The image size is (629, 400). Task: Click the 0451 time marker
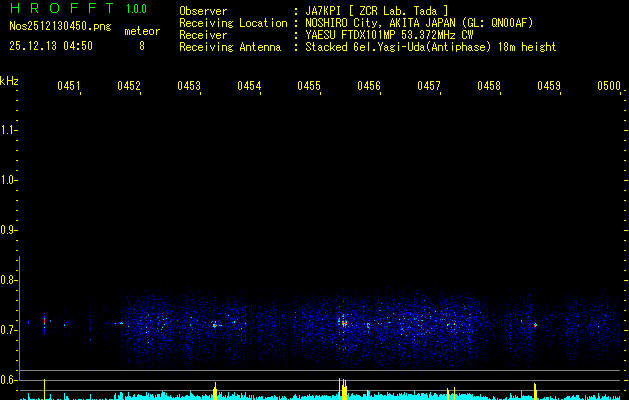click(69, 87)
